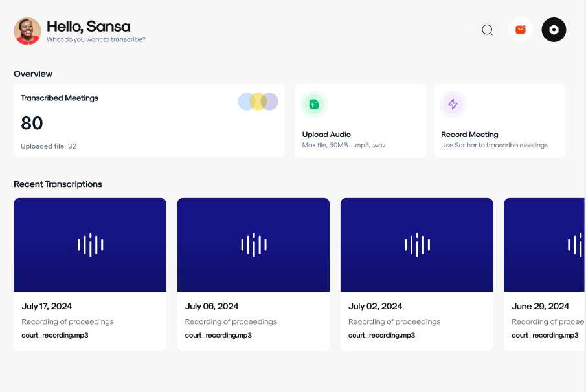This screenshot has width=586, height=392.
Task: Click waveform icon on July 02 recording
Action: tap(416, 245)
